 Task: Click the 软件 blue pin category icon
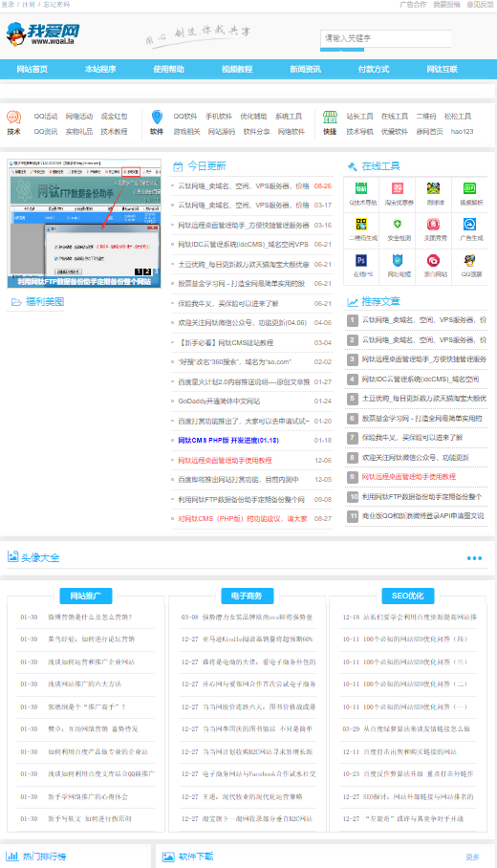pos(157,118)
